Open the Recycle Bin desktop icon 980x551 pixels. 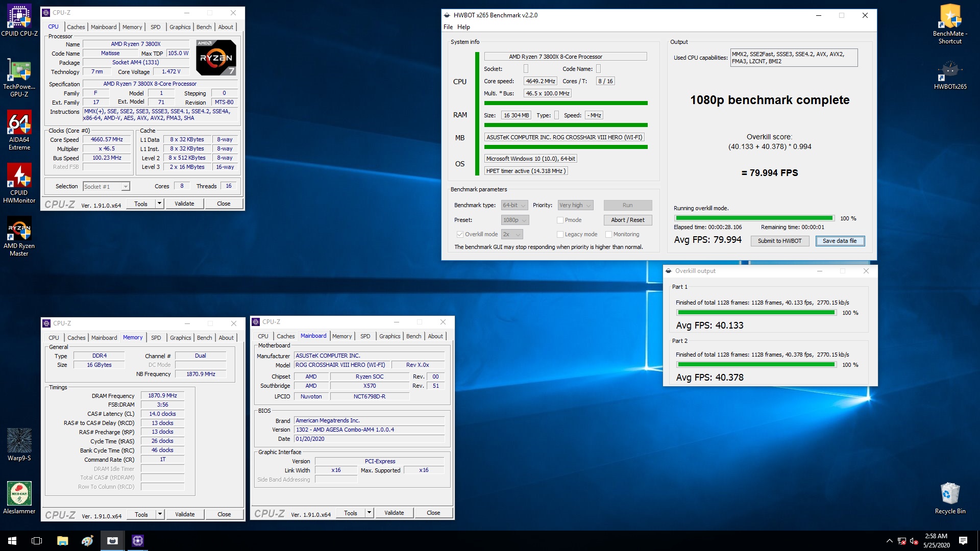pyautogui.click(x=950, y=498)
